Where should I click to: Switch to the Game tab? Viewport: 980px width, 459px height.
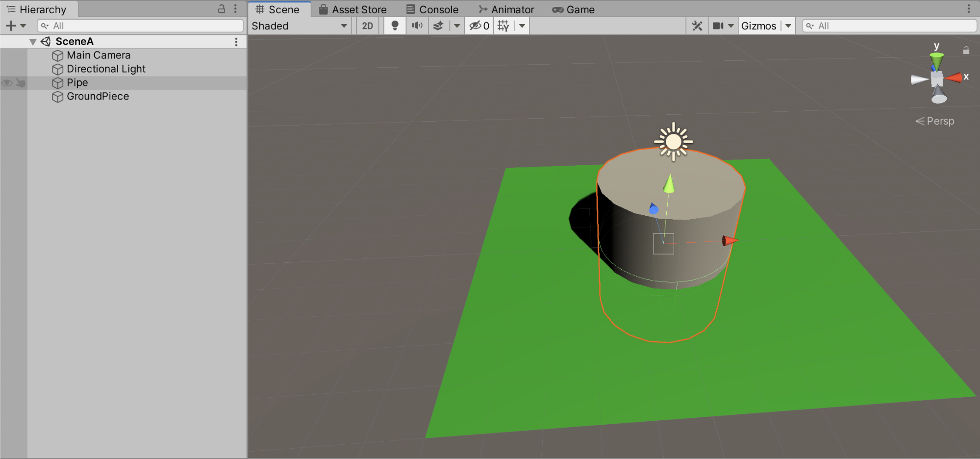pyautogui.click(x=574, y=9)
